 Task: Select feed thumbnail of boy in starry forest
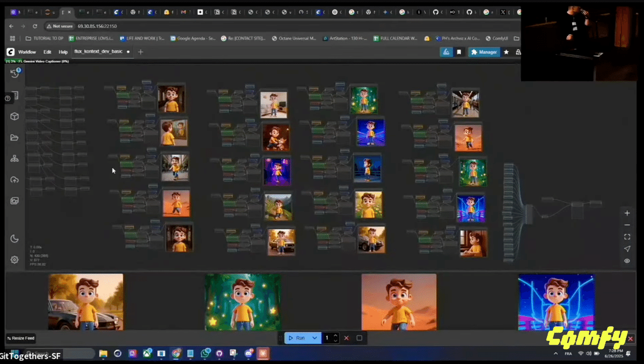(x=243, y=301)
